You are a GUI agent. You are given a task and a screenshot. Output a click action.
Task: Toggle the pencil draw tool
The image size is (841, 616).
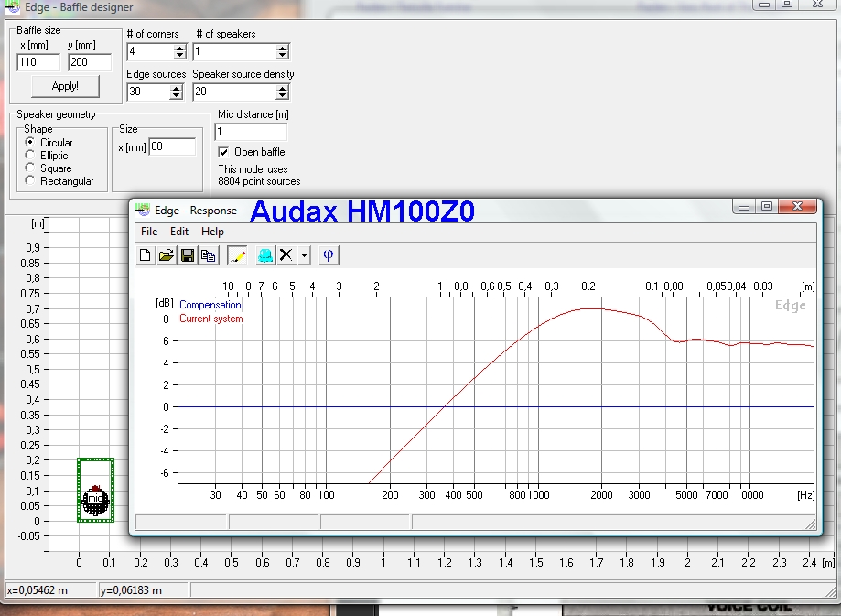pyautogui.click(x=237, y=255)
